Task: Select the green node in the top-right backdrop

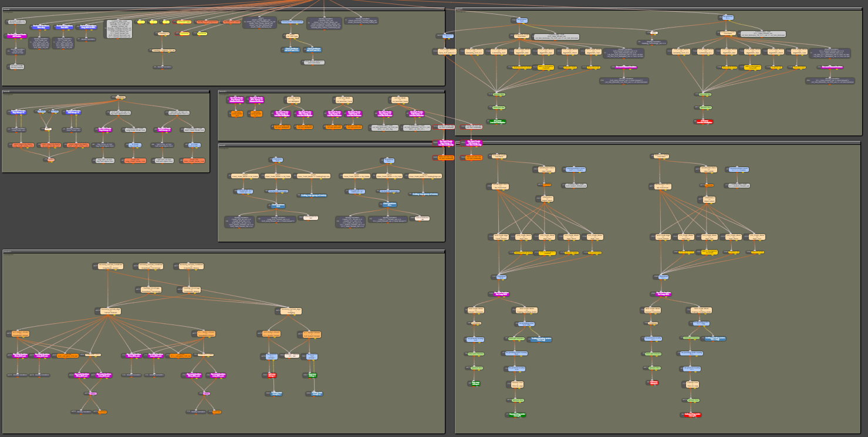Action: (498, 121)
